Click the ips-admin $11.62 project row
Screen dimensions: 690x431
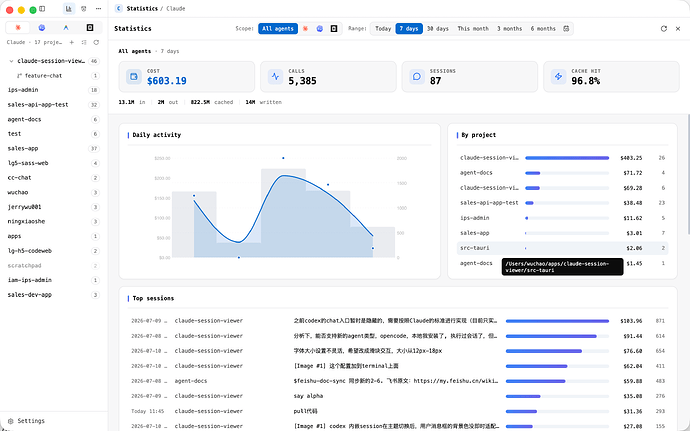coord(562,218)
